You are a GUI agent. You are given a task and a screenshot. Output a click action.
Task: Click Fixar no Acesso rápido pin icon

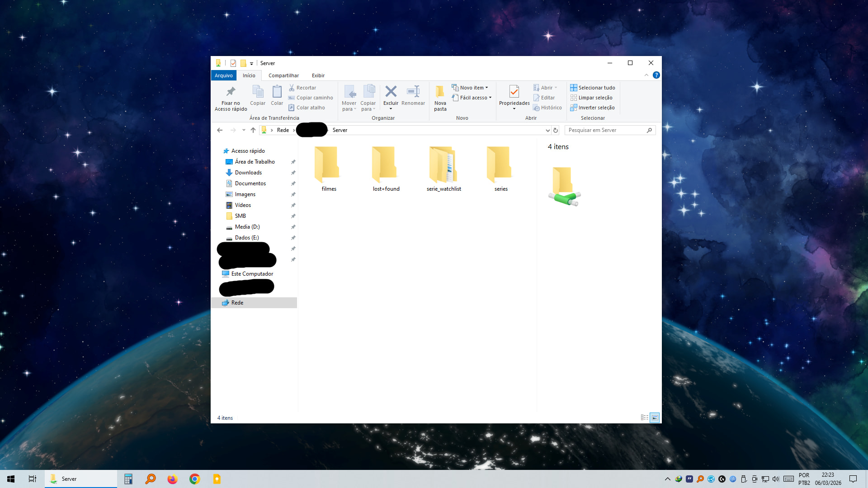coord(231,92)
